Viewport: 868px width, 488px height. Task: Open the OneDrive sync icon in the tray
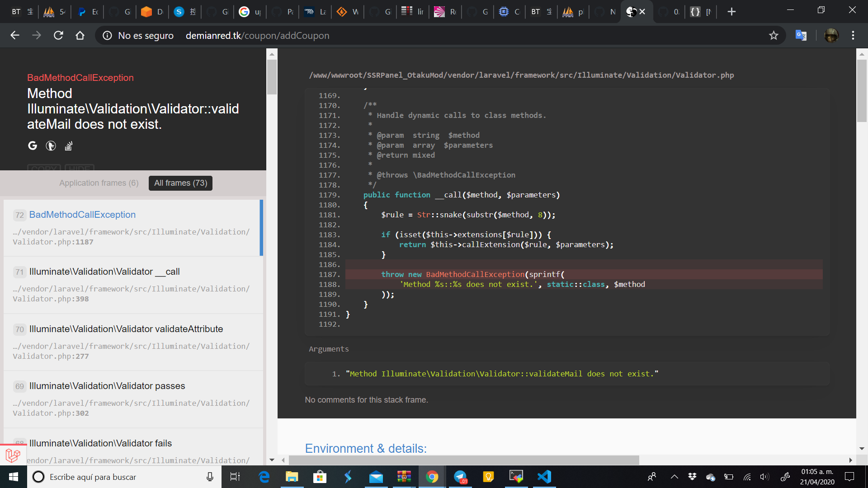click(710, 477)
